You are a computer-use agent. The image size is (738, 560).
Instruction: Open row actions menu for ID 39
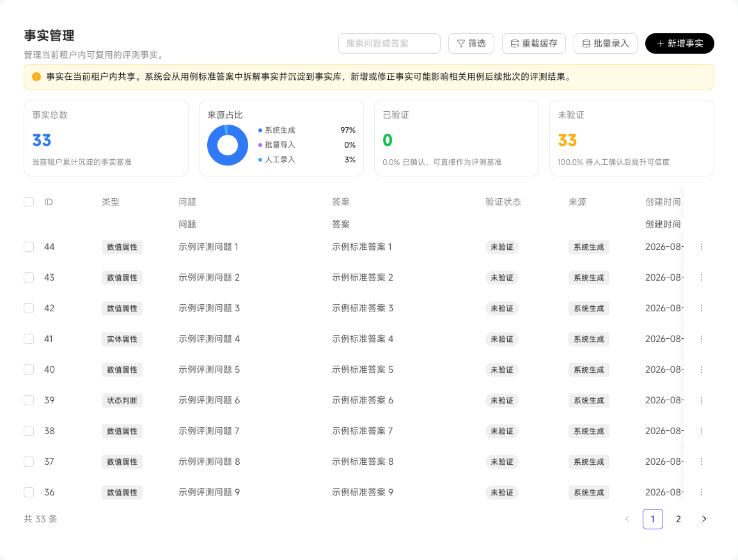tap(702, 400)
